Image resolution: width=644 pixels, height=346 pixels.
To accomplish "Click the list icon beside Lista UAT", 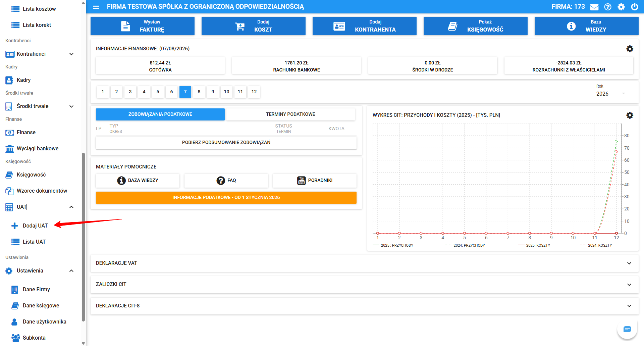I will [x=15, y=242].
